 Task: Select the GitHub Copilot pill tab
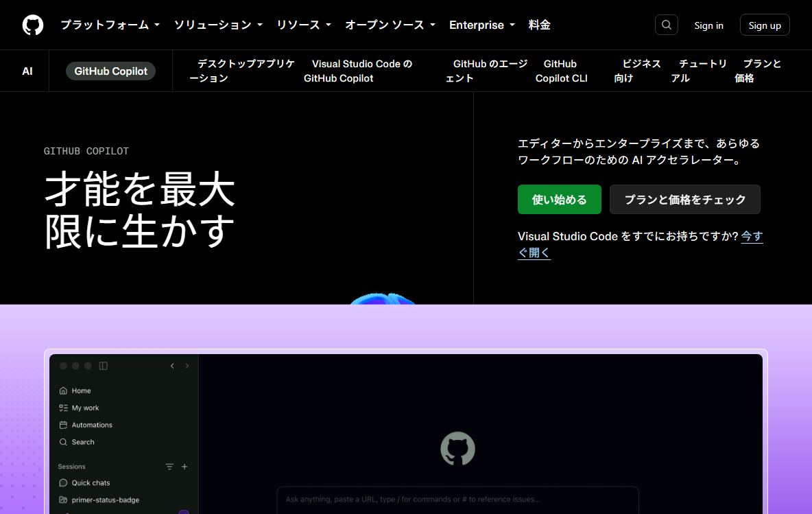[111, 71]
